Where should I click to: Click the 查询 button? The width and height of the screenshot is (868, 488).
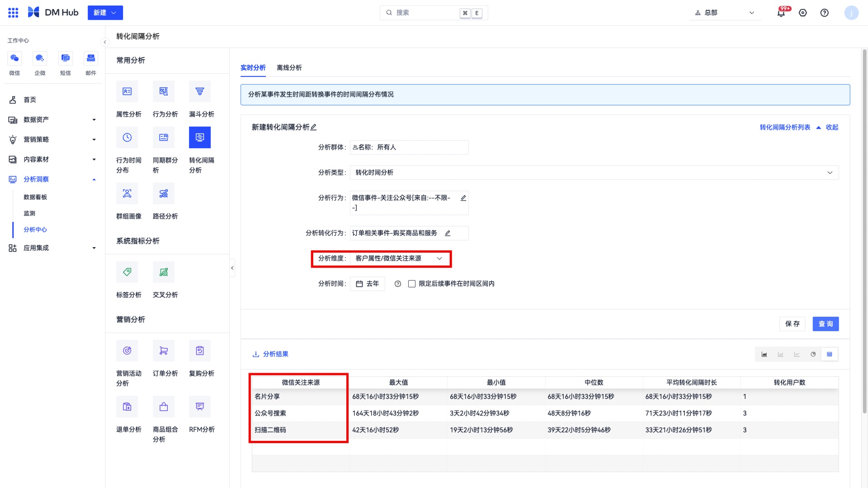pyautogui.click(x=826, y=324)
